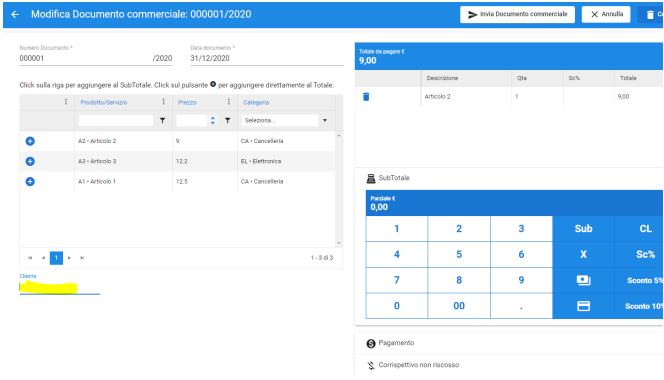Apply Sconto 10% discount

pos(639,306)
